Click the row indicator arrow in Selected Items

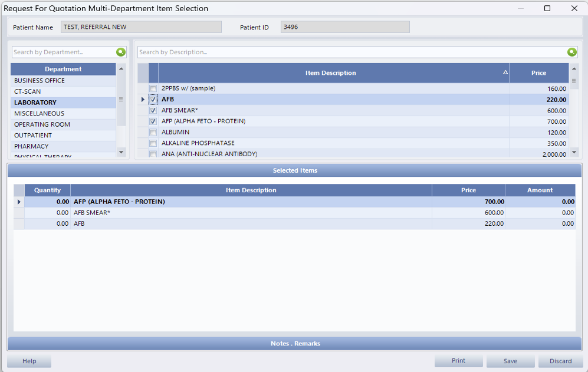[19, 202]
